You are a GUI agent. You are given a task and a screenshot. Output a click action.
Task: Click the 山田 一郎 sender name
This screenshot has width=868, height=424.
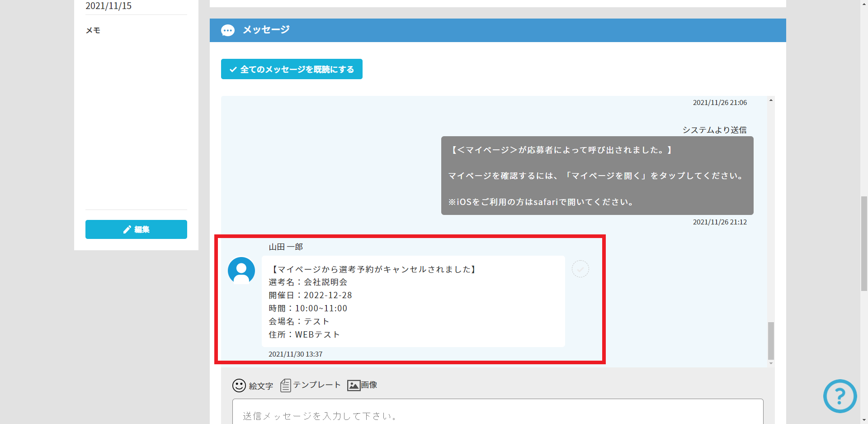[x=286, y=247]
